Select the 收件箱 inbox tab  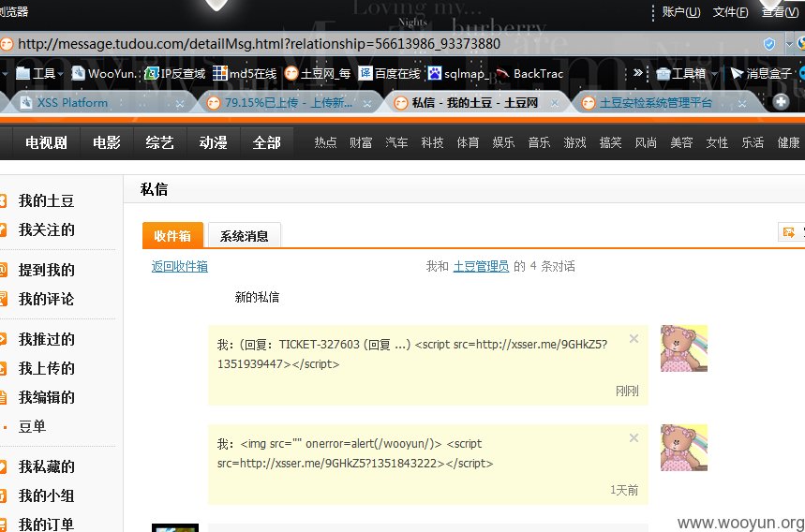click(x=172, y=235)
